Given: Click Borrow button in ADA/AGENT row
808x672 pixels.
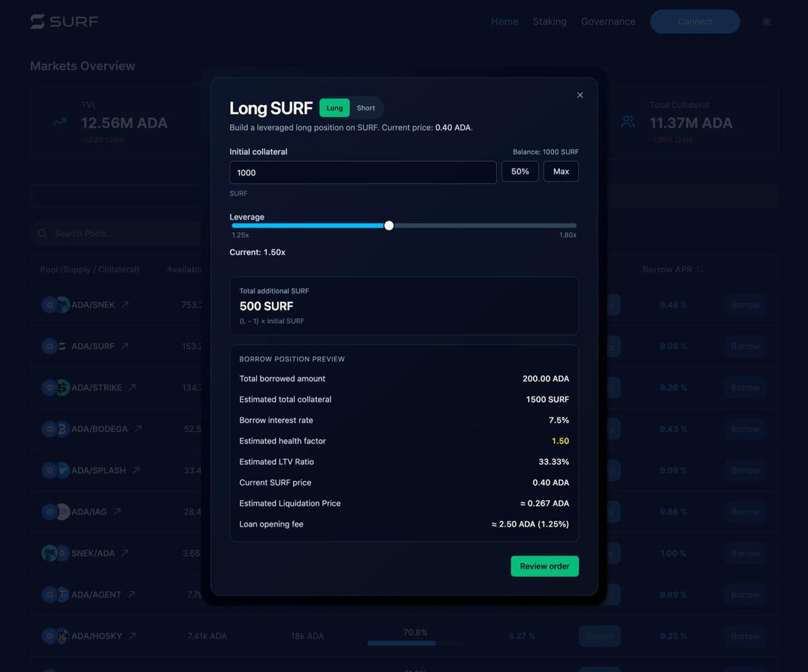Looking at the screenshot, I should click(x=745, y=595).
